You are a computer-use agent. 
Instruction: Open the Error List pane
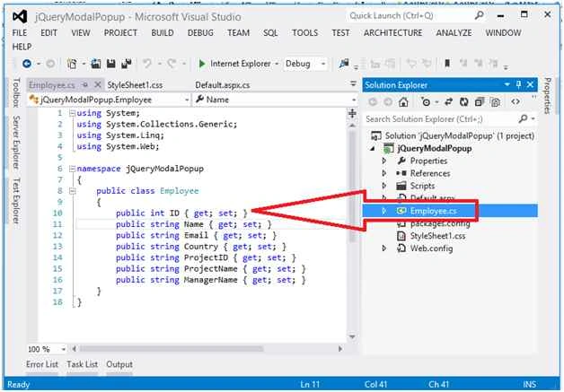click(41, 364)
